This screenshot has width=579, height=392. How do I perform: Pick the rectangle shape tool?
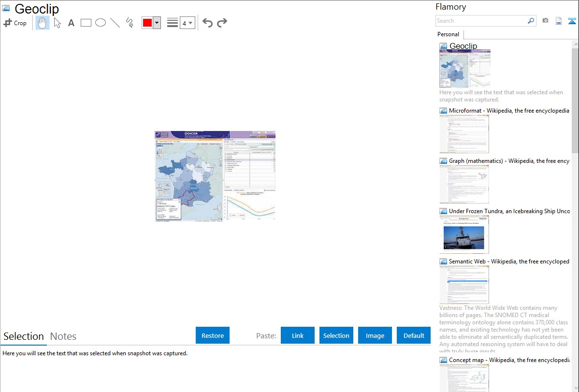coord(86,23)
